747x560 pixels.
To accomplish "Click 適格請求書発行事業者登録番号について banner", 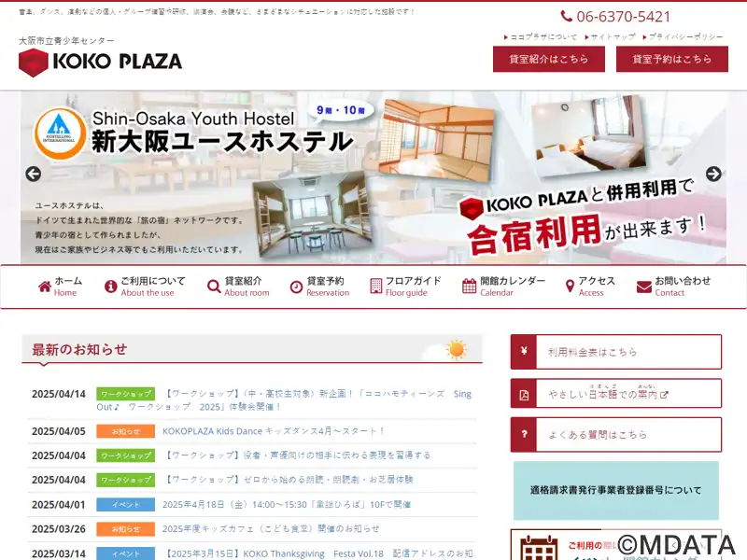I will tap(616, 490).
